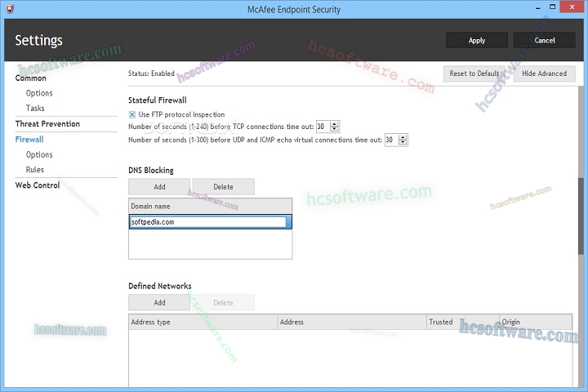The height and width of the screenshot is (392, 588).
Task: Click the Status: Enabled text
Action: coord(152,73)
